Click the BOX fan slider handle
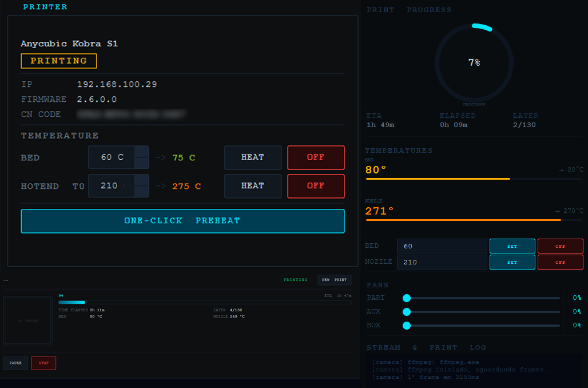Viewport: 588px width, 388px height. click(x=407, y=325)
